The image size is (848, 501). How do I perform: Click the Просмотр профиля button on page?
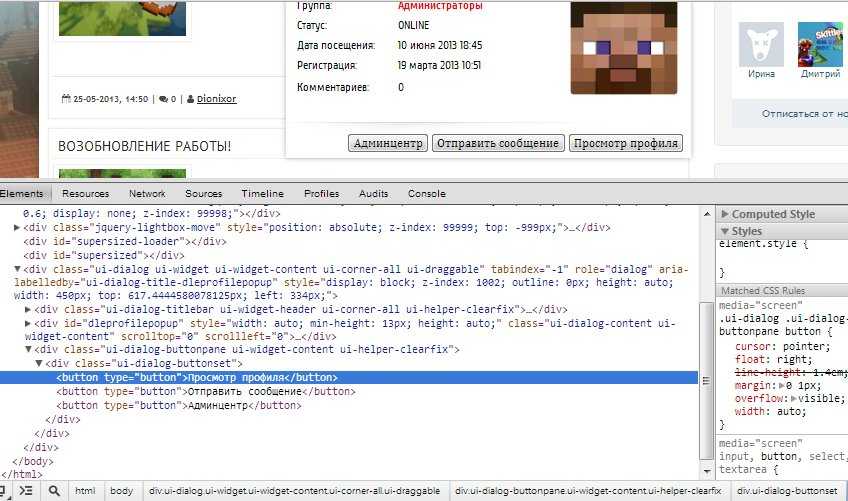626,143
